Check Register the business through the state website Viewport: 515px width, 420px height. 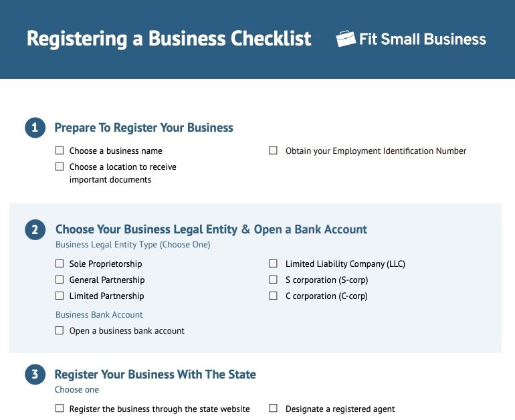coord(60,408)
